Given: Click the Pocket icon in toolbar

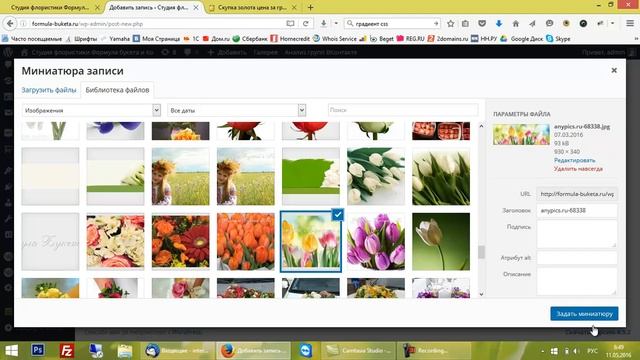Looking at the screenshot, I should pos(482,24).
